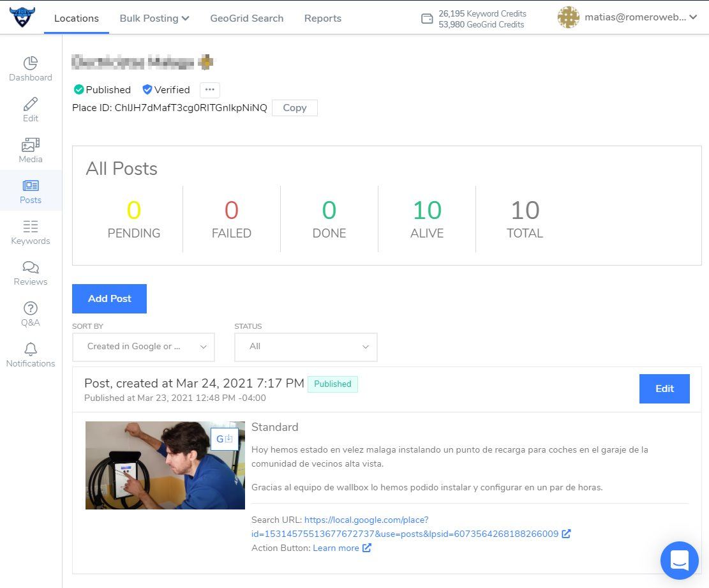Click the Google download icon on image
This screenshot has width=709, height=588.
(224, 439)
